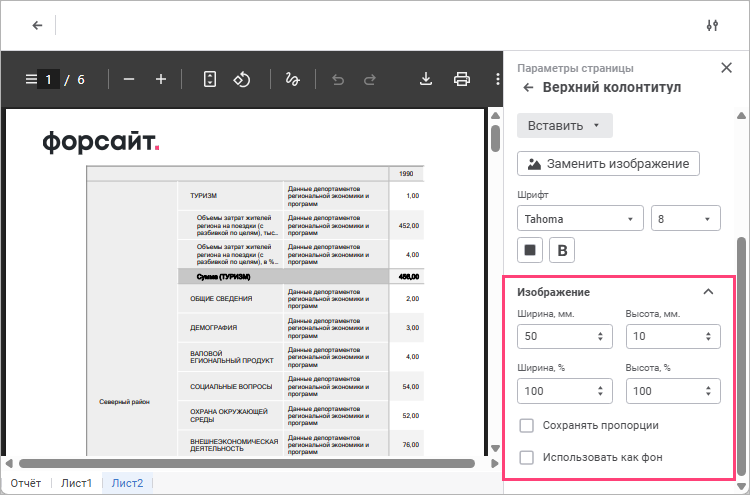Click the fit to page icon
The height and width of the screenshot is (495, 750).
[210, 79]
